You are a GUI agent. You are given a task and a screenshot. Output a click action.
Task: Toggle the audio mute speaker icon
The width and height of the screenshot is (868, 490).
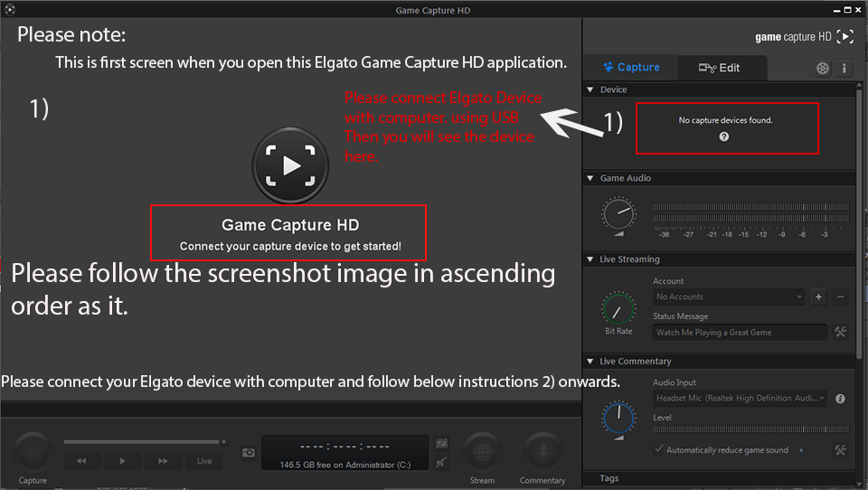click(441, 462)
